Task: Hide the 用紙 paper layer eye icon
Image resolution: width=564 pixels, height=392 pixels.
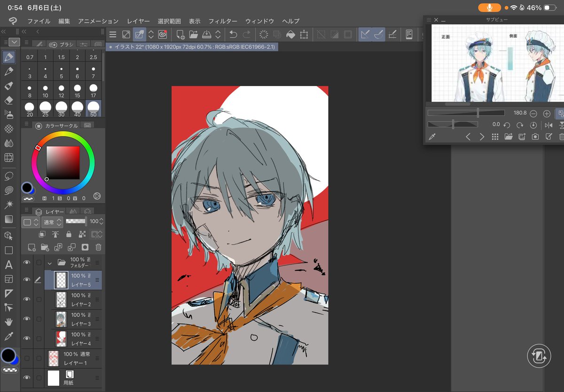Action: pos(27,377)
